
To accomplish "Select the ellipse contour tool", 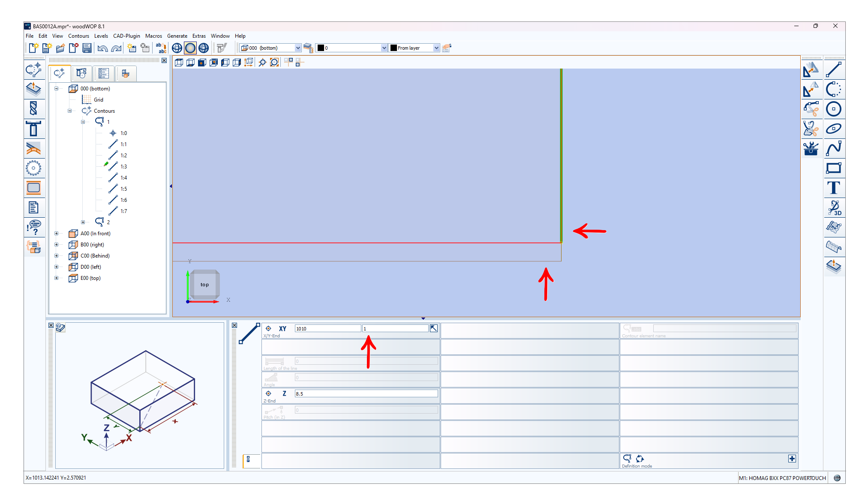I will [x=833, y=129].
